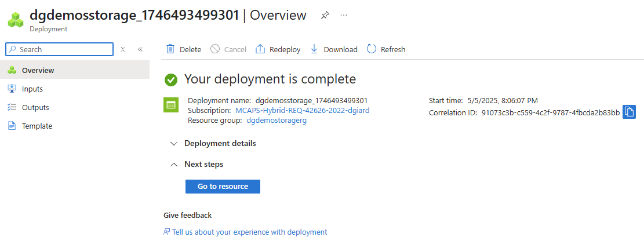Image resolution: width=644 pixels, height=248 pixels.
Task: Copy the Correlation ID to clipboard
Action: pyautogui.click(x=630, y=112)
